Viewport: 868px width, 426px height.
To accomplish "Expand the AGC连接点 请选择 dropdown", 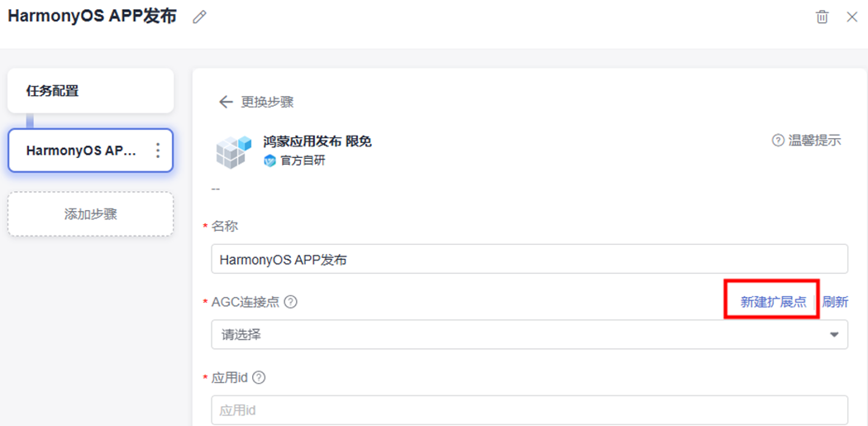I will [x=521, y=335].
